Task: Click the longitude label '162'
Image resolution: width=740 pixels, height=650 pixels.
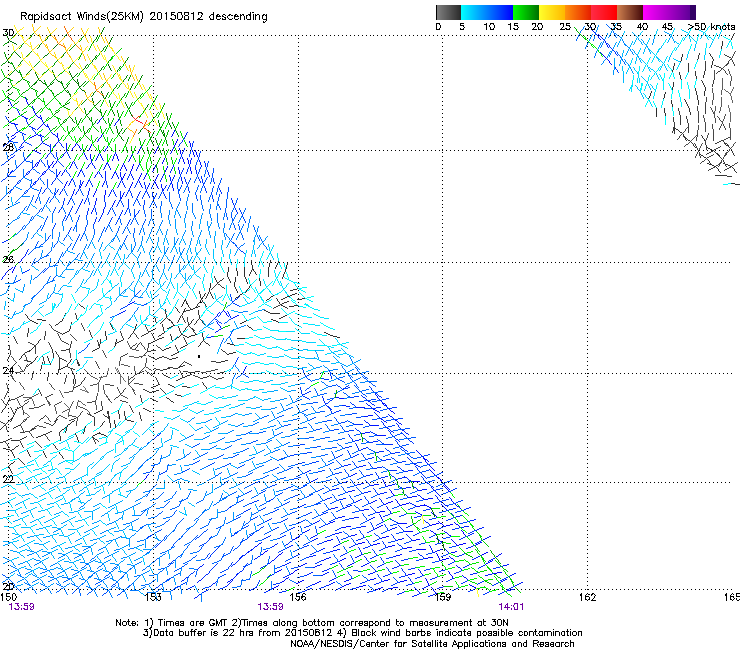Action: (x=588, y=597)
